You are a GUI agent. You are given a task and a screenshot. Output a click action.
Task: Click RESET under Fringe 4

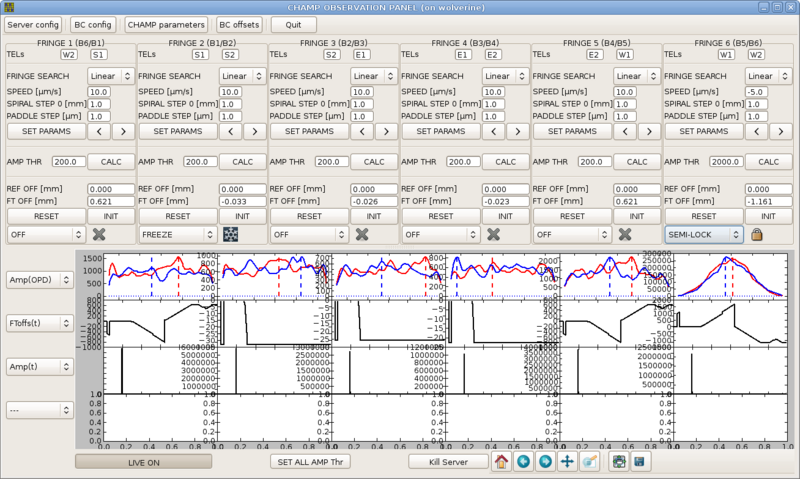point(441,216)
